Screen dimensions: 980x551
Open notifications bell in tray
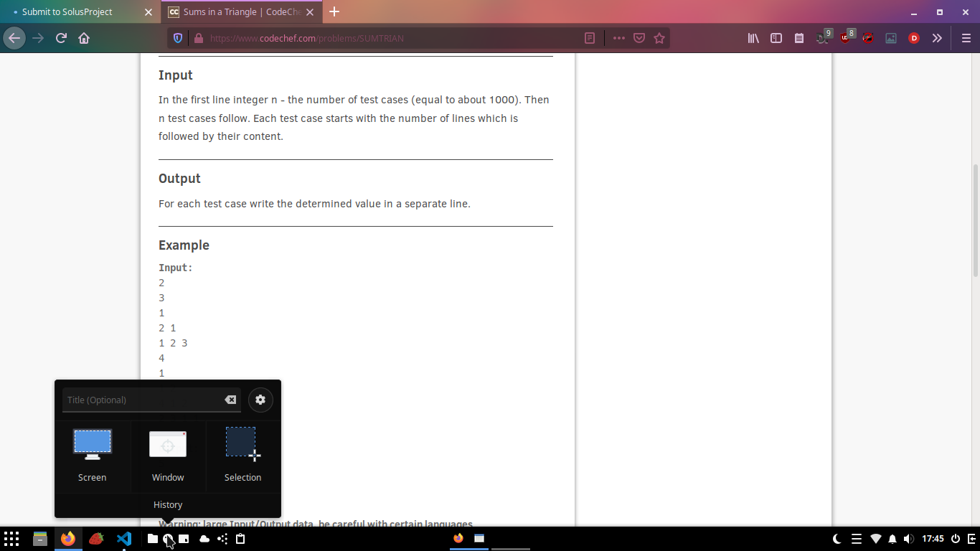point(892,539)
